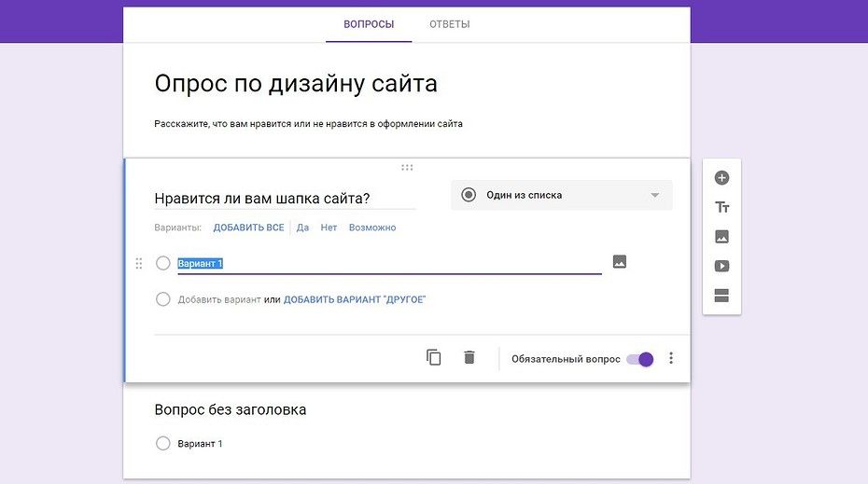The width and height of the screenshot is (868, 484).
Task: Grab the drag handle beside Вариант 1
Action: click(x=139, y=263)
